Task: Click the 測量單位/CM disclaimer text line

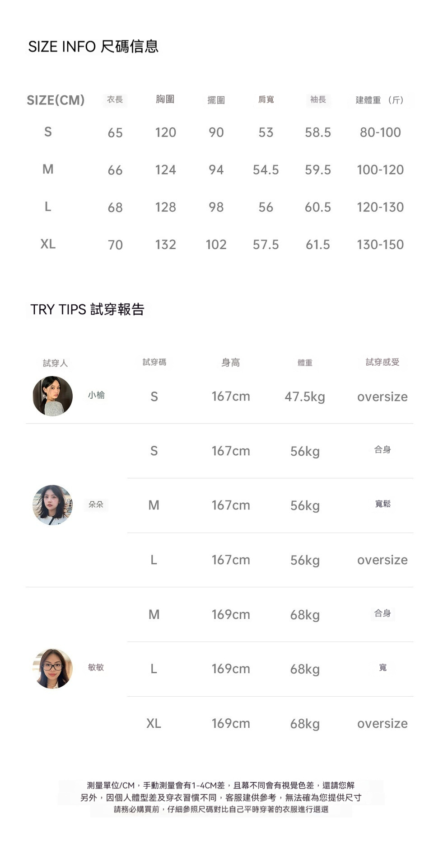Action: (221, 785)
